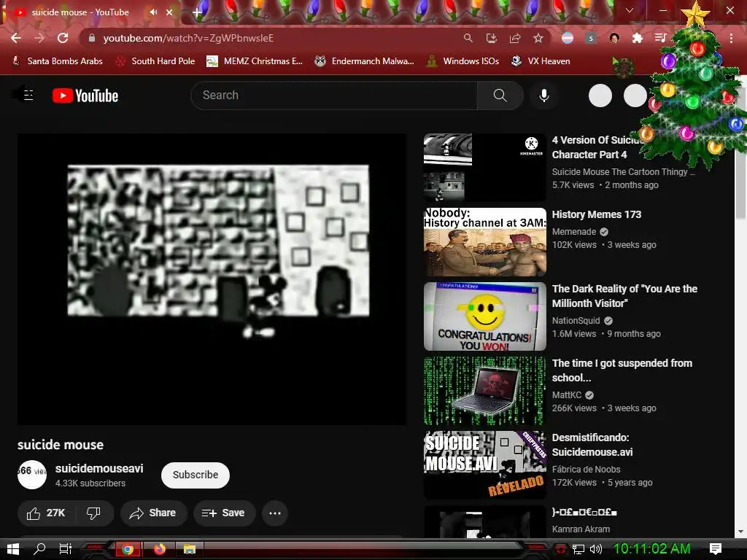Image resolution: width=747 pixels, height=560 pixels.
Task: Subscribe to suicidemouseavi channel
Action: tap(196, 475)
